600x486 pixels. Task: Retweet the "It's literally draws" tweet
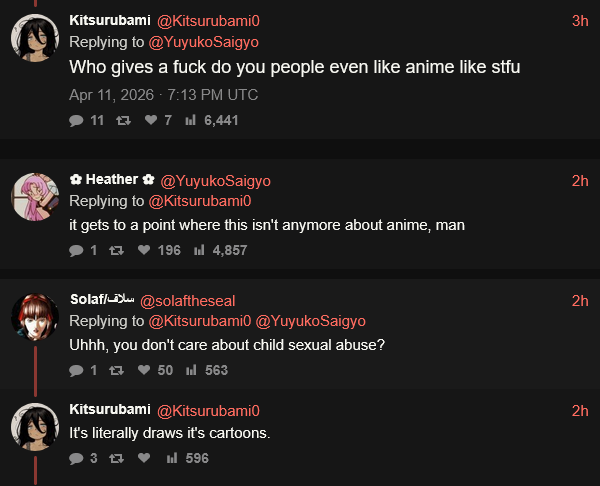click(x=116, y=458)
